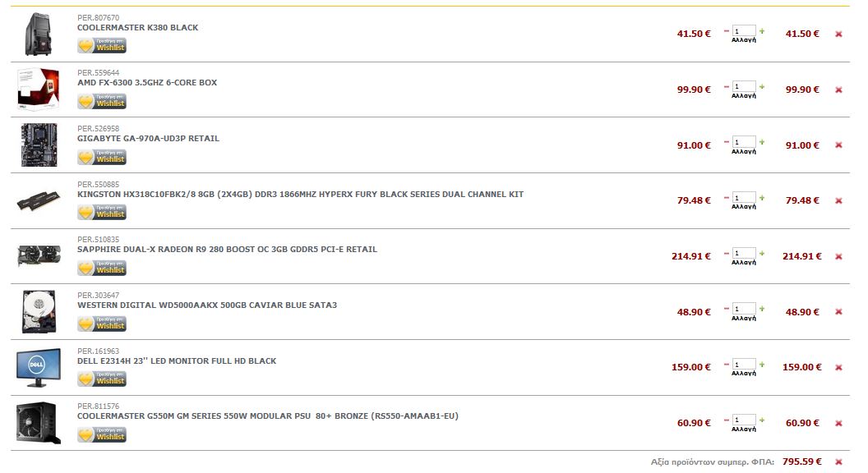Click quantity field for GIGABYTE motherboard
This screenshot has width=868, height=473.
click(744, 142)
